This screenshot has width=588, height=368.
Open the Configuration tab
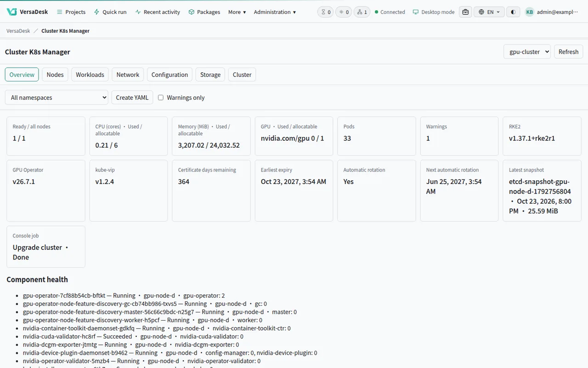coord(170,75)
